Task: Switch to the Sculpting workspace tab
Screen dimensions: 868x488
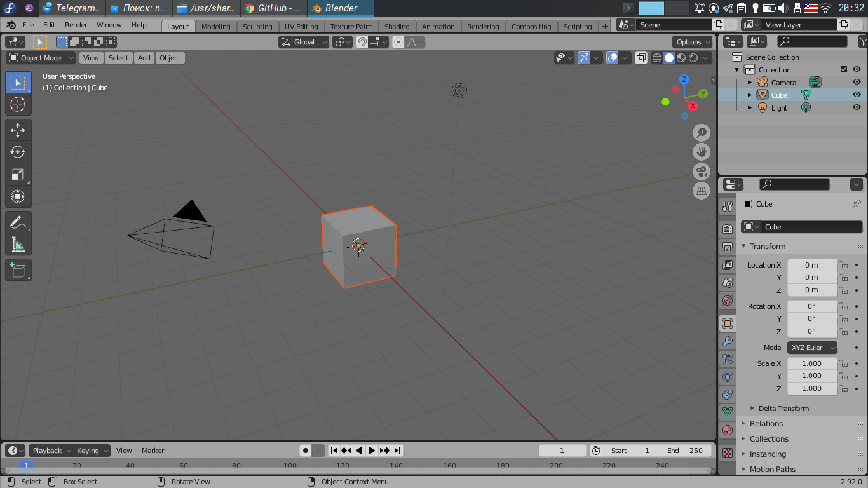Action: coord(257,26)
